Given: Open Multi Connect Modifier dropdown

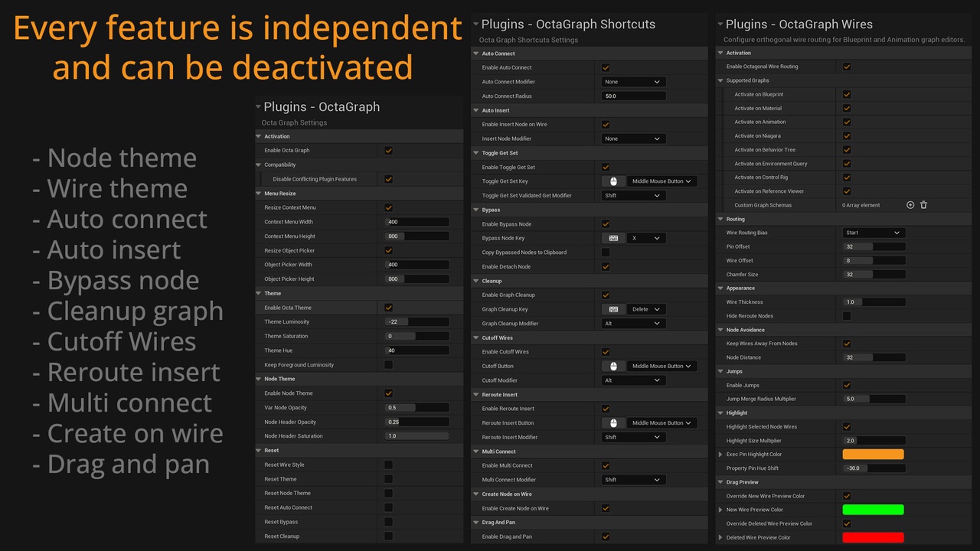Looking at the screenshot, I should point(633,480).
